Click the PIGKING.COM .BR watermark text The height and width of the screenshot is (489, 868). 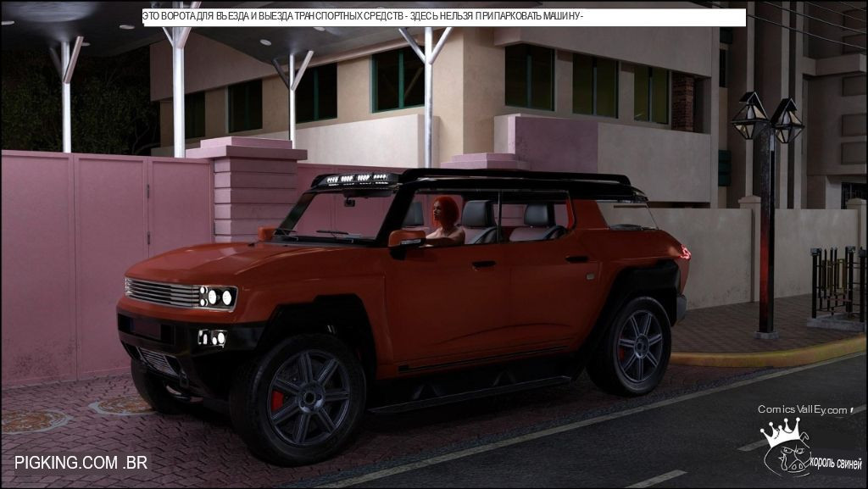pos(81,463)
